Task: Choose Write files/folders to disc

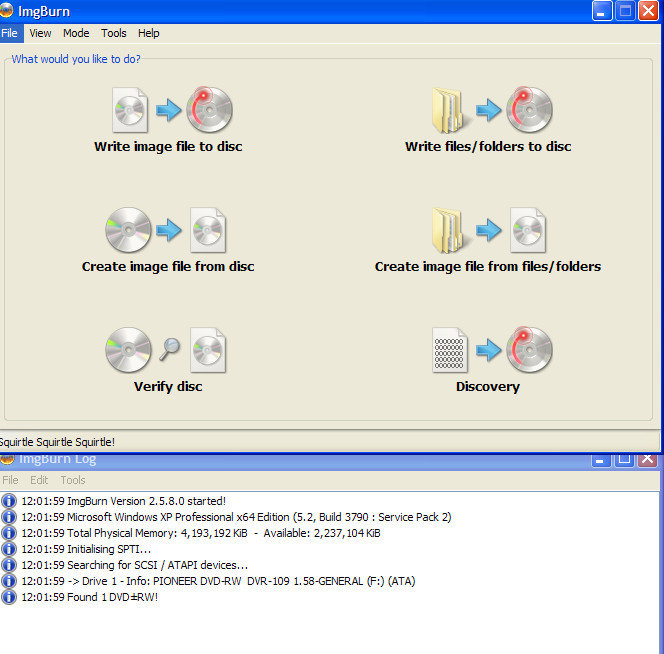Action: tap(488, 146)
